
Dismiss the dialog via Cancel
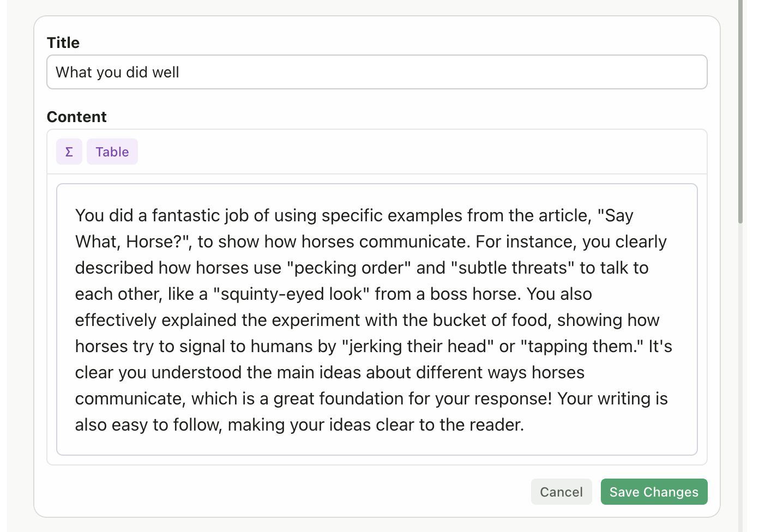tap(561, 492)
